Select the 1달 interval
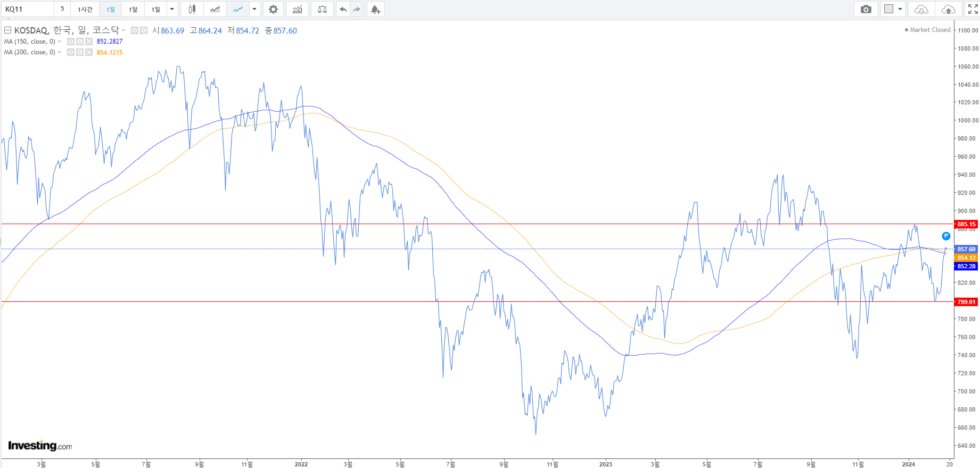Viewport: 980px width, 468px height. pos(133,9)
